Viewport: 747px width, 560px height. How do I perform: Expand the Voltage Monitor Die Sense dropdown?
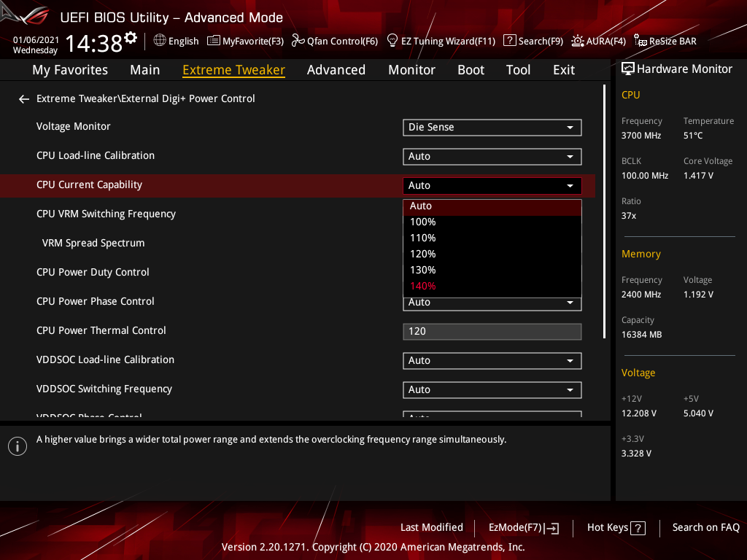click(x=492, y=128)
